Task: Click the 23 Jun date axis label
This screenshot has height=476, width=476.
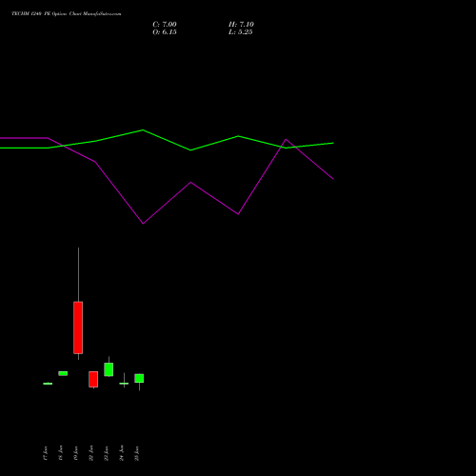Action: tap(107, 453)
